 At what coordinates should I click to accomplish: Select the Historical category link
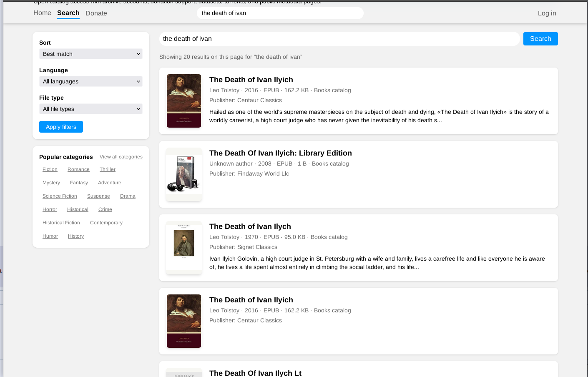pos(78,209)
